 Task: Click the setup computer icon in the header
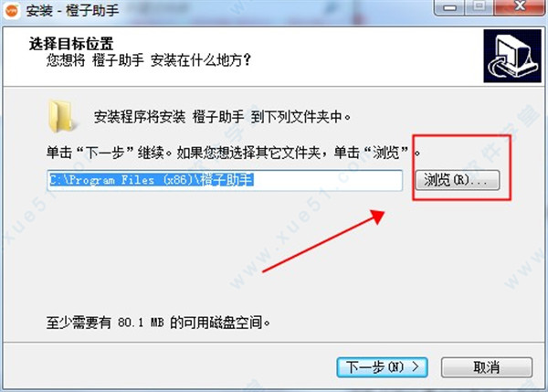(512, 56)
